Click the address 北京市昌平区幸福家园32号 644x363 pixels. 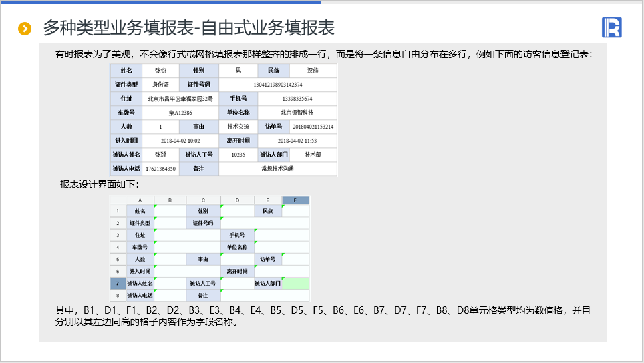click(x=180, y=99)
